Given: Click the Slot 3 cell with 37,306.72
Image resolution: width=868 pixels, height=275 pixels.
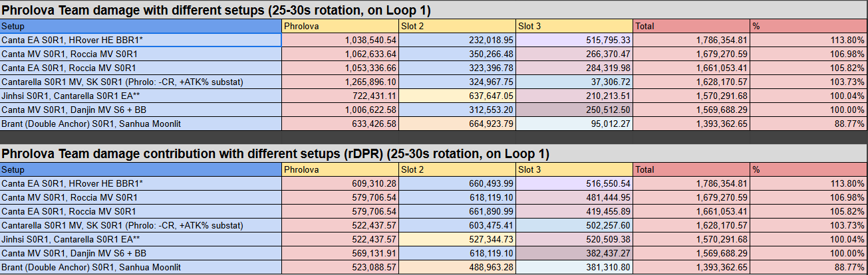Looking at the screenshot, I should (575, 82).
